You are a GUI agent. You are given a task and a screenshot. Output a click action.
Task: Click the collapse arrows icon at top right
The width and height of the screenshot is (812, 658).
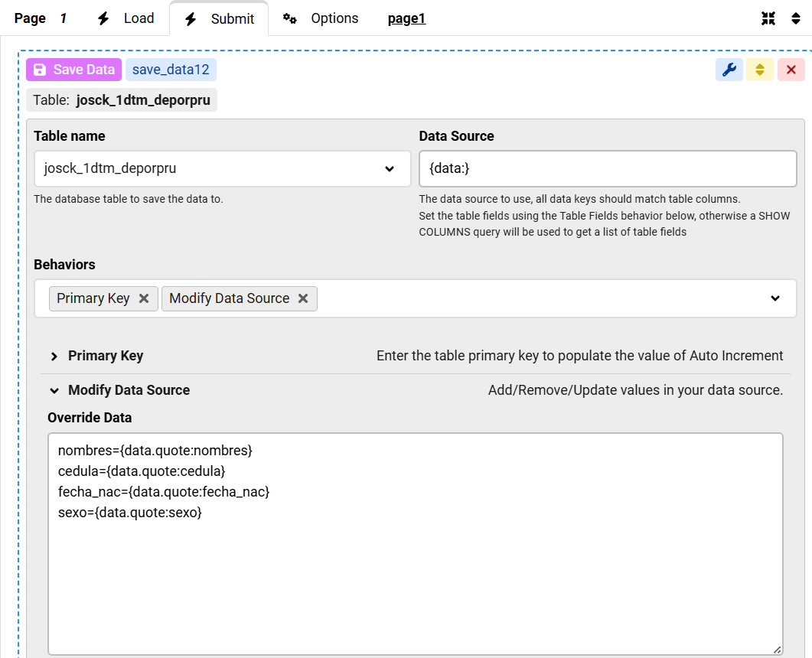click(x=768, y=18)
